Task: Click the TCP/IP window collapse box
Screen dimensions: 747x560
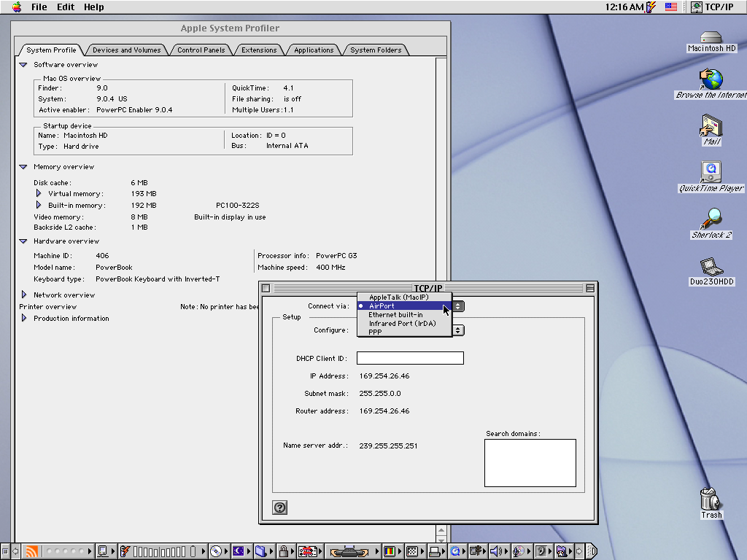Action: [x=590, y=288]
